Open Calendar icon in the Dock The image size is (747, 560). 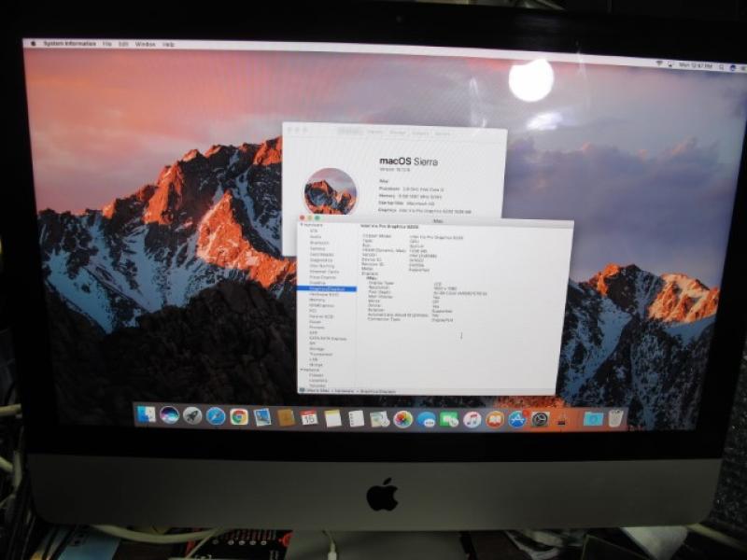(x=309, y=418)
